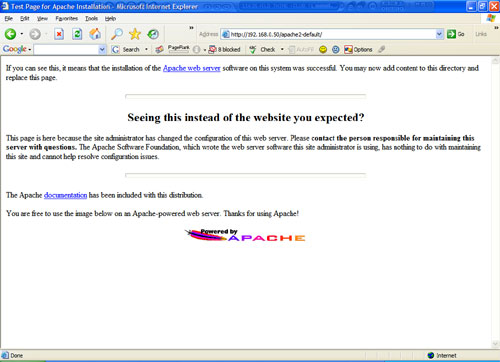Click the Links toolbar label
The width and height of the screenshot is (500, 362).
tap(481, 34)
